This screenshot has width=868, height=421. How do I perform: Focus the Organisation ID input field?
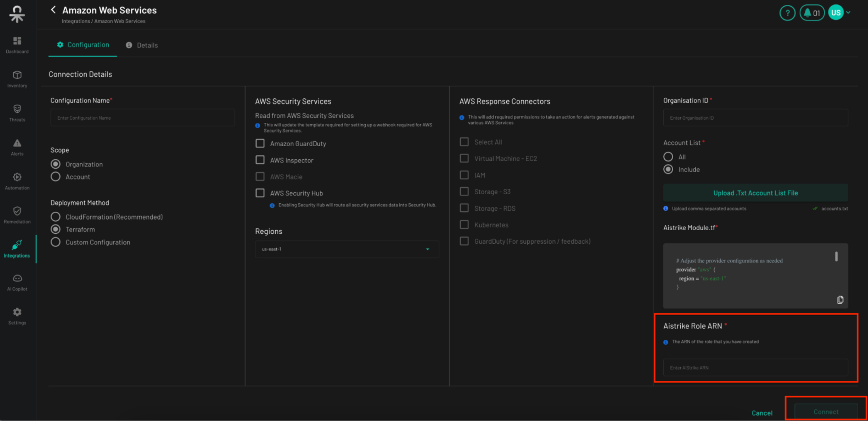pos(755,118)
